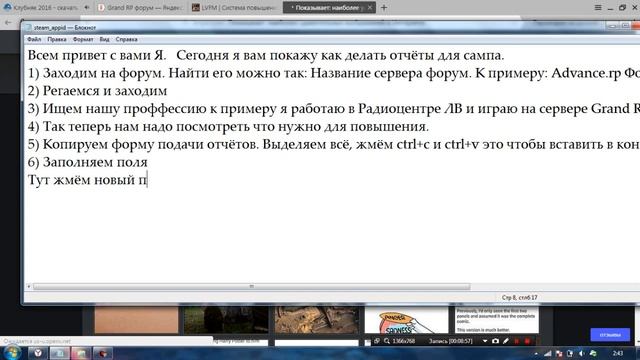Click the status bar 'Стр 8, стлб 17'
This screenshot has height=360, width=640.
click(519, 298)
